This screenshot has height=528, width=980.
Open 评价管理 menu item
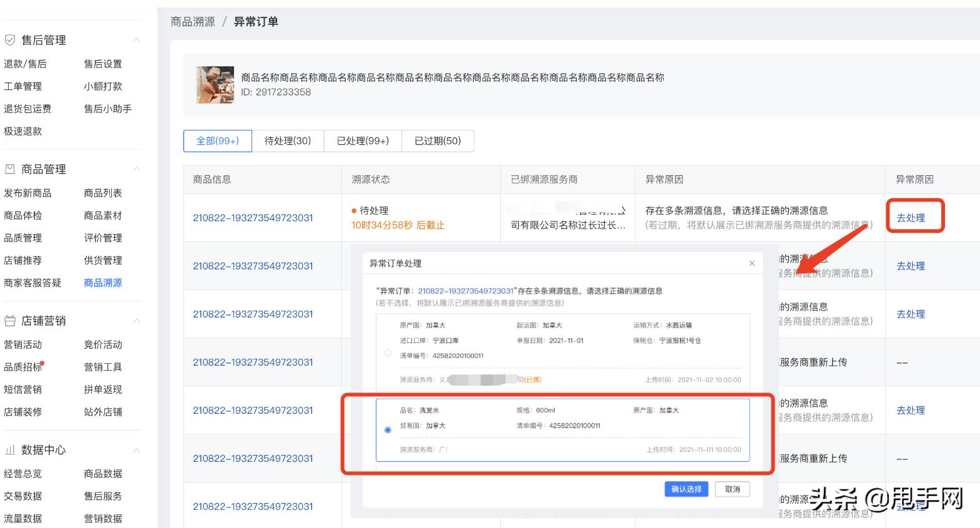[x=103, y=238]
